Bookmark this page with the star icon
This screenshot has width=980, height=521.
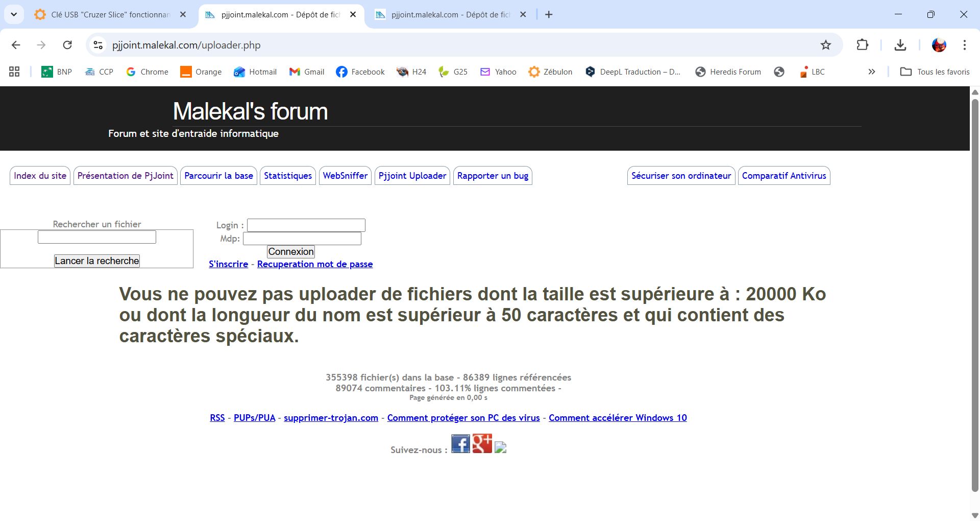click(825, 45)
